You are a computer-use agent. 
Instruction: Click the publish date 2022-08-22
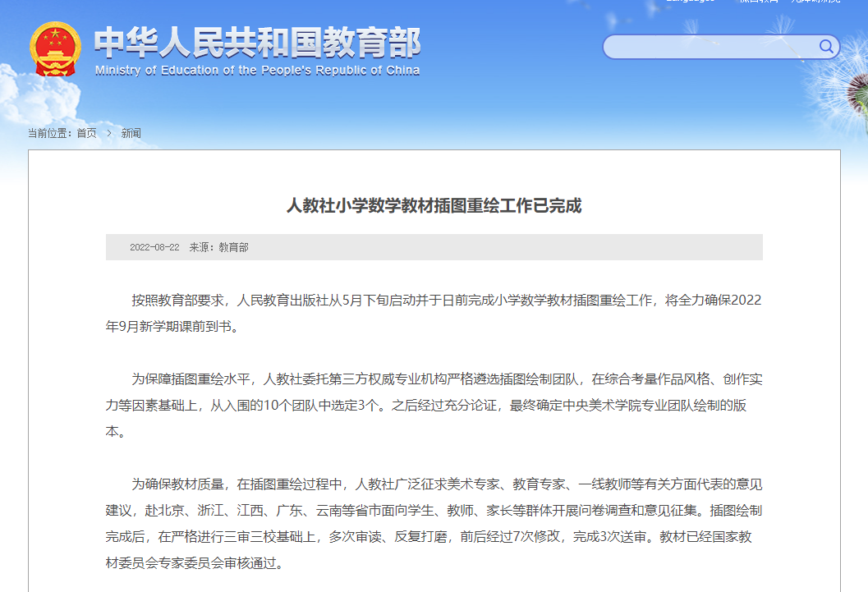click(x=154, y=247)
